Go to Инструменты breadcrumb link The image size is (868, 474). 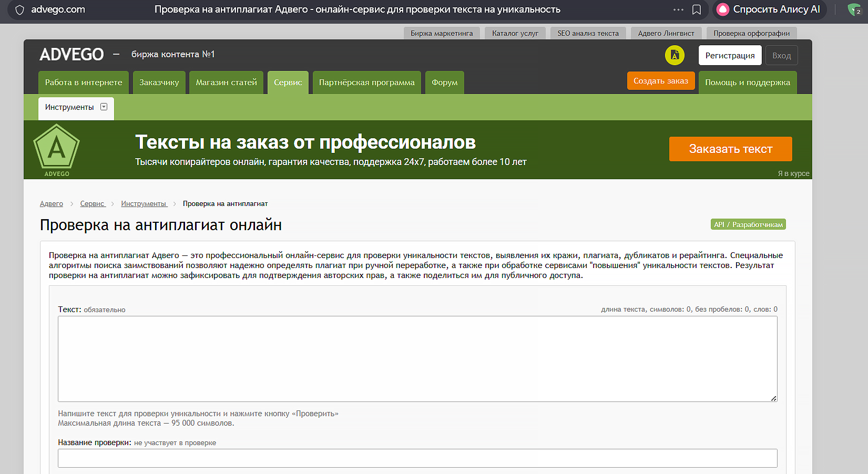144,204
